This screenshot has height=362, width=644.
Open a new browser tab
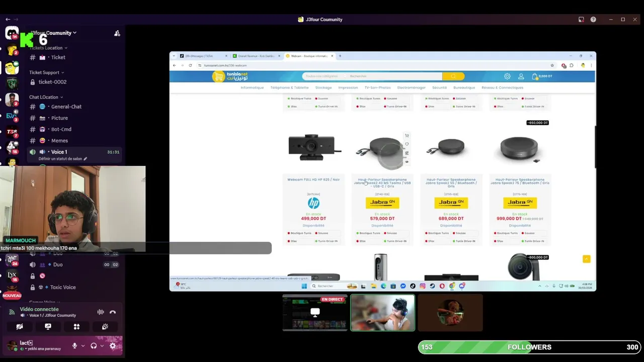tap(340, 56)
